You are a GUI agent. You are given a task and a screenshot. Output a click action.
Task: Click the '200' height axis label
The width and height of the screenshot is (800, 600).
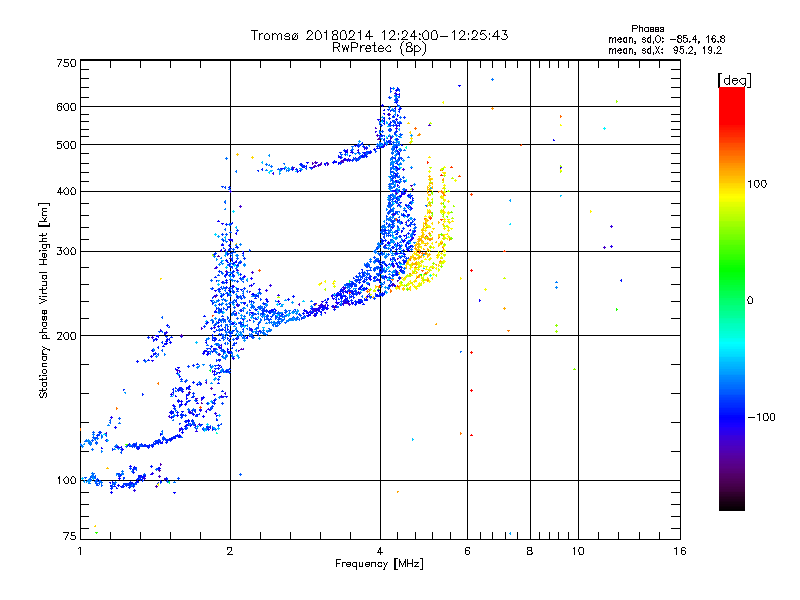(66, 336)
